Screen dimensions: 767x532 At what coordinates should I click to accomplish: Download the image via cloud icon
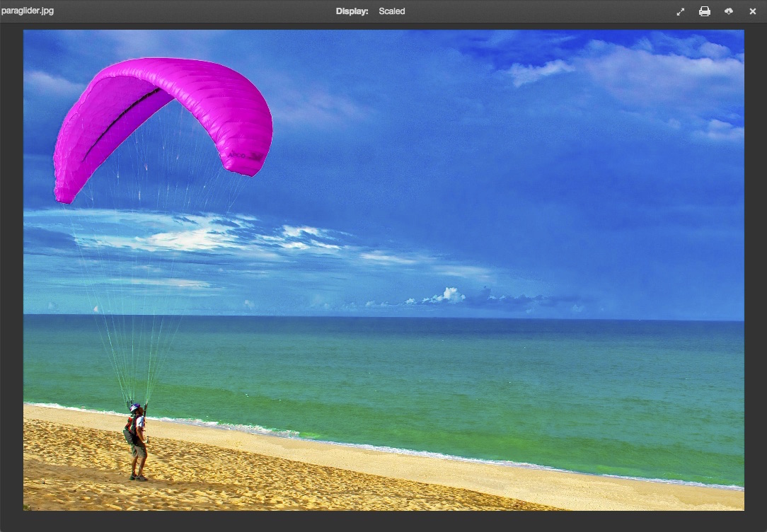point(728,11)
